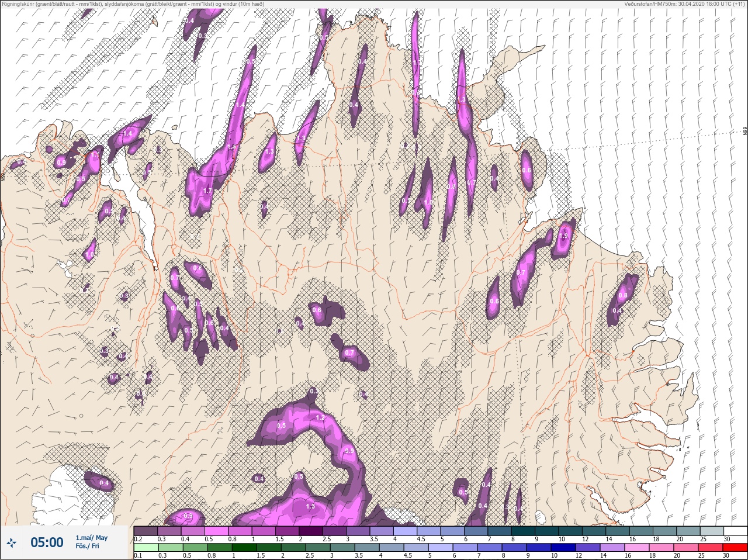Click the four-pointed star icon beside 05:00
Image resolution: width=748 pixels, height=560 pixels.
pyautogui.click(x=12, y=543)
